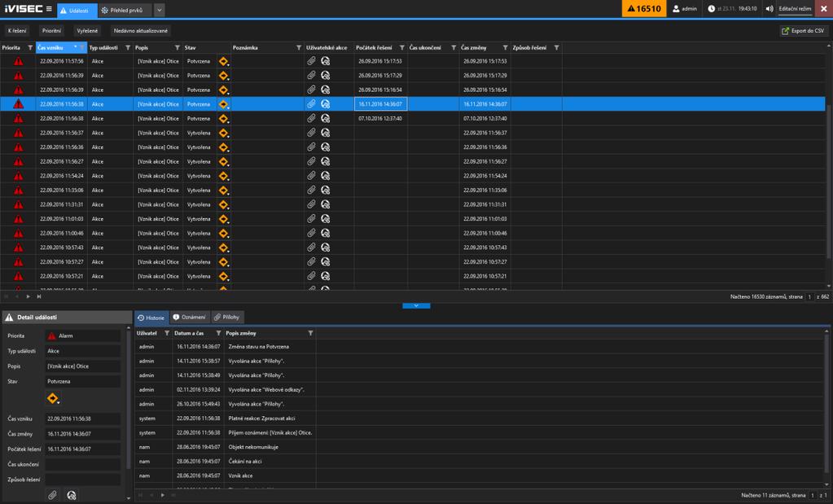The width and height of the screenshot is (833, 504).
Task: Filter history by Datum a čas column
Action: pyautogui.click(x=218, y=334)
